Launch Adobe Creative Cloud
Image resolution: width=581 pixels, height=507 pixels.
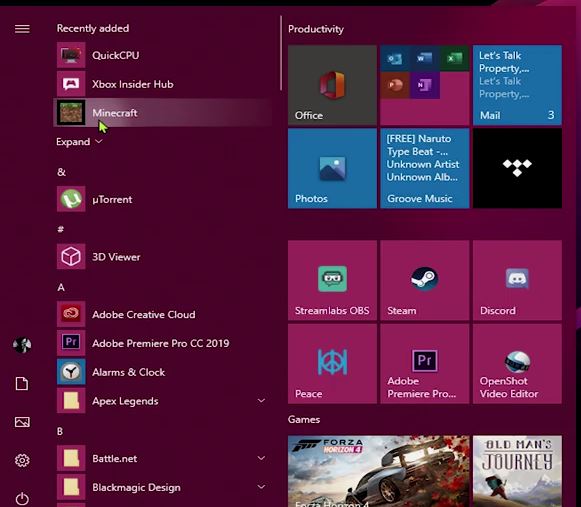tap(163, 314)
